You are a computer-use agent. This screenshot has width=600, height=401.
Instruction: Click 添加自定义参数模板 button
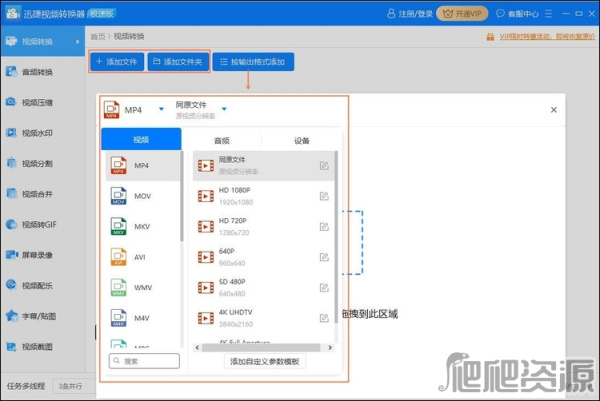click(x=264, y=361)
